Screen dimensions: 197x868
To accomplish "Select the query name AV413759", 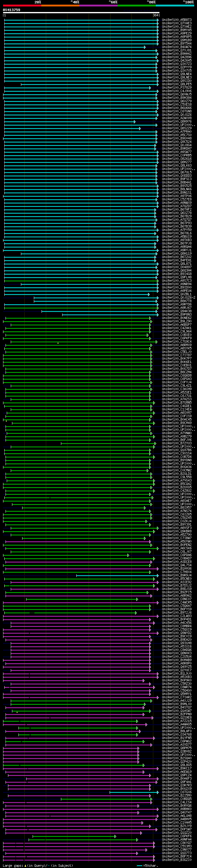I will (x=11, y=10).
